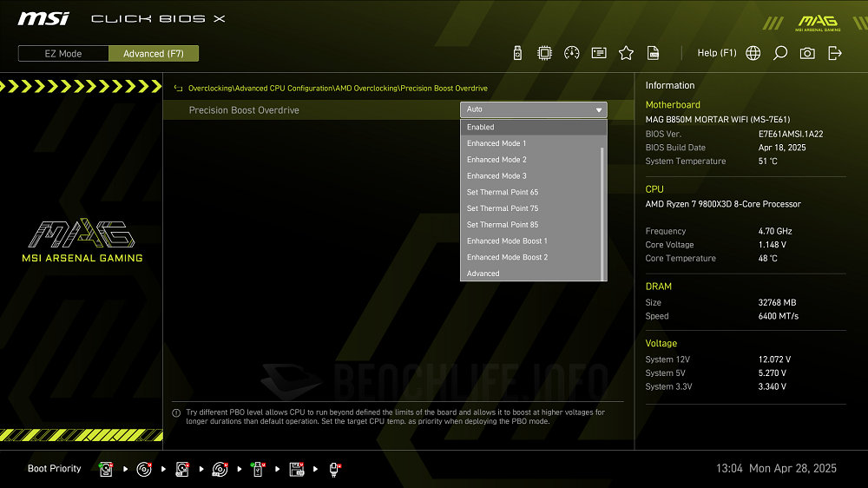Click the Boot Priority label
This screenshot has width=868, height=488.
54,469
